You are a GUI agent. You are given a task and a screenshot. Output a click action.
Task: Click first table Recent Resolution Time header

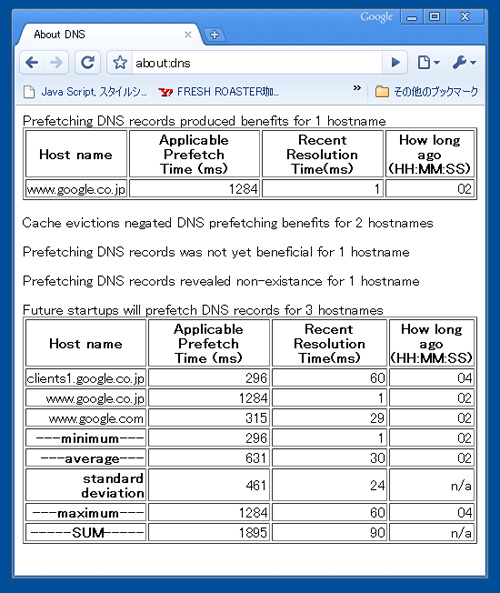[323, 154]
